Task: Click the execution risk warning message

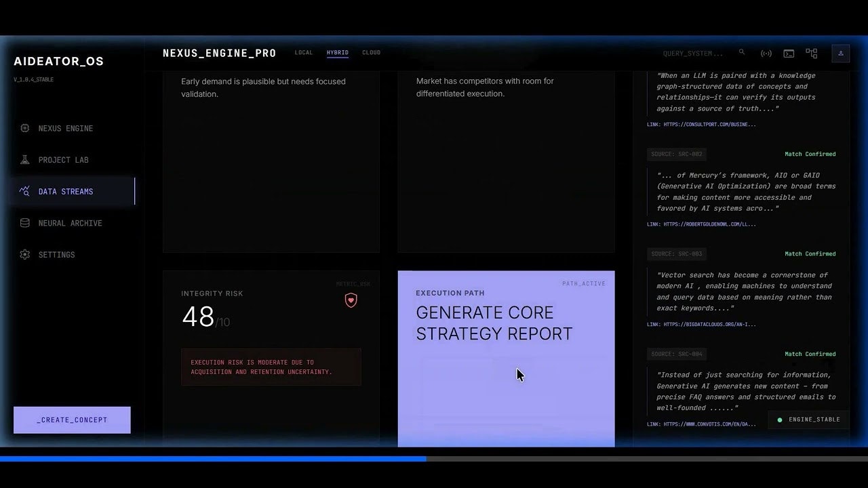Action: [271, 367]
